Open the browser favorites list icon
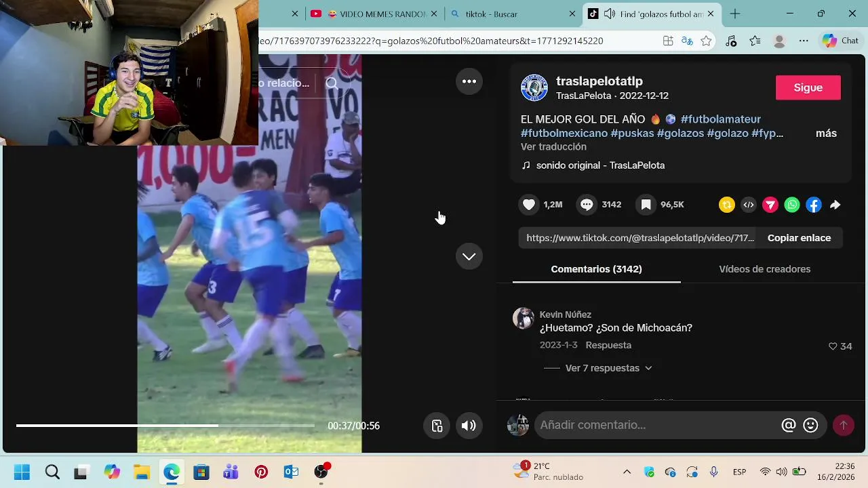The width and height of the screenshot is (868, 488). click(x=755, y=41)
